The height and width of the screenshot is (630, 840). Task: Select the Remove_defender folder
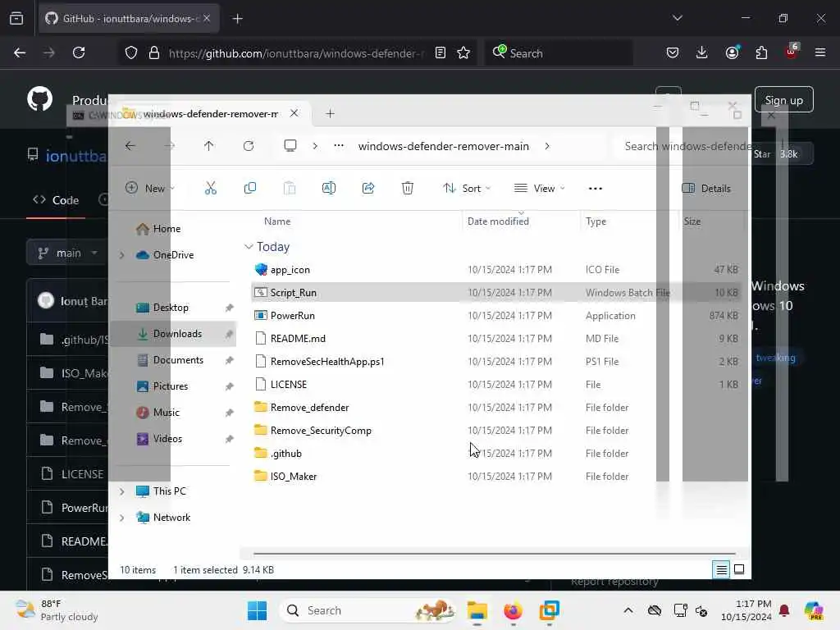495,407
